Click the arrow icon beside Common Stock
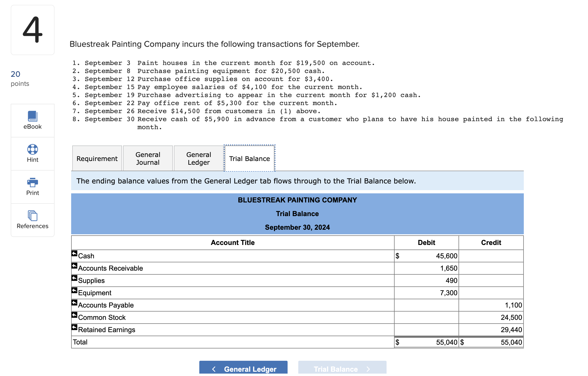The image size is (588, 376). (x=74, y=315)
